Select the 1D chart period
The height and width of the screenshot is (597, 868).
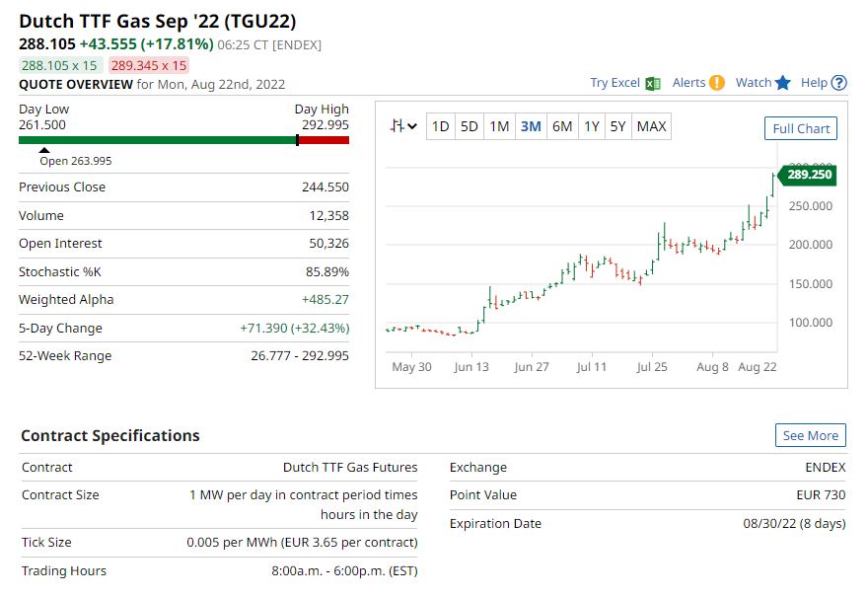point(440,126)
